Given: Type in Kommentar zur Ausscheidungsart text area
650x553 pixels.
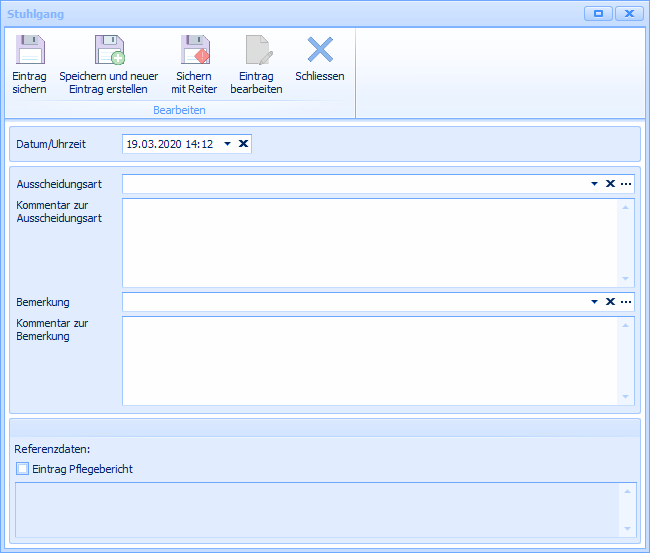Looking at the screenshot, I should coord(370,243).
